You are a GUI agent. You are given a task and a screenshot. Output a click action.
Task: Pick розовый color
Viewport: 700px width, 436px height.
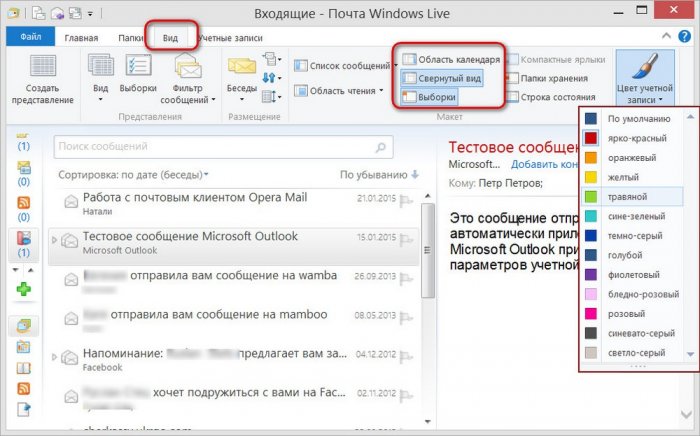pyautogui.click(x=632, y=314)
